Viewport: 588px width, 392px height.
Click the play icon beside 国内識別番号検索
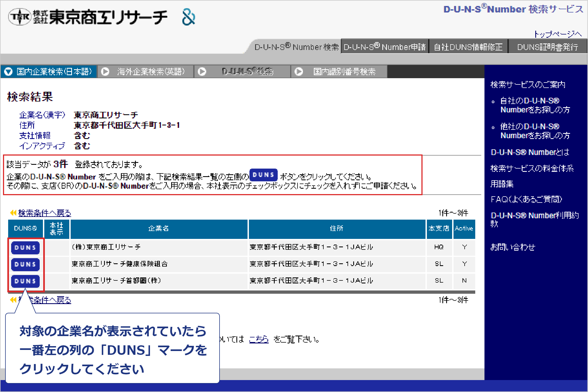[x=299, y=72]
